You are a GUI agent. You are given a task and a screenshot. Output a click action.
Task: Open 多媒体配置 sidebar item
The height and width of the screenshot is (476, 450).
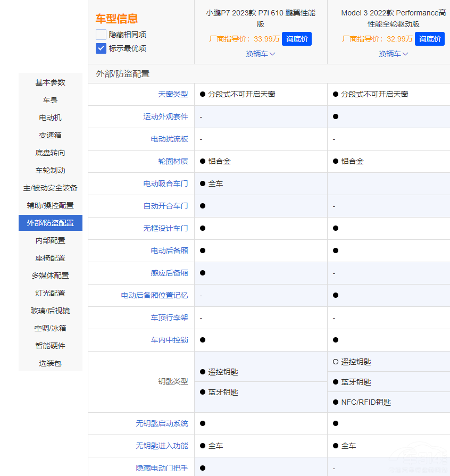pos(51,275)
